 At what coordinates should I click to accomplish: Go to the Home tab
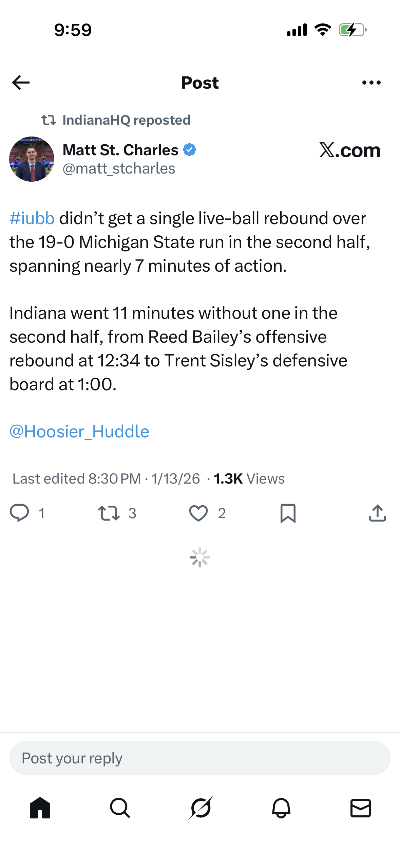40,808
